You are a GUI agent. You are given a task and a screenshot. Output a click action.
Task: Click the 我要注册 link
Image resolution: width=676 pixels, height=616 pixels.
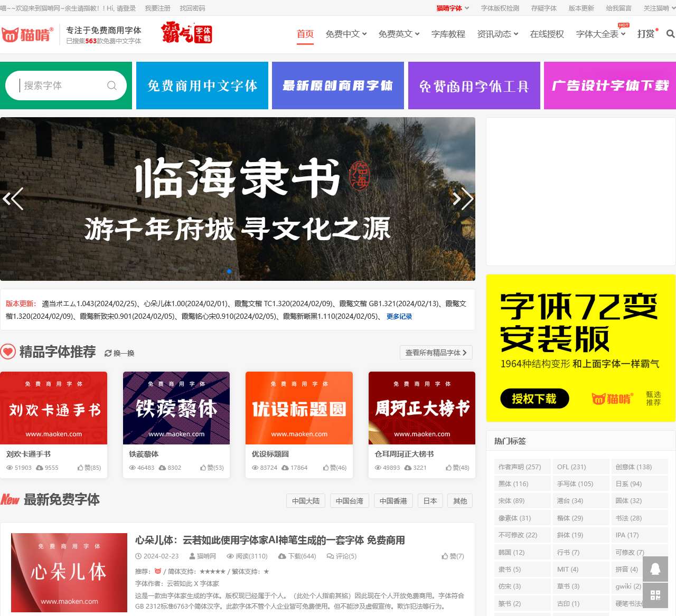158,8
